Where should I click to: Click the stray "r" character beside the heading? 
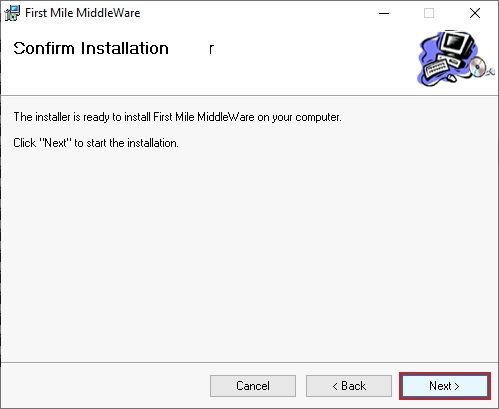tap(211, 49)
